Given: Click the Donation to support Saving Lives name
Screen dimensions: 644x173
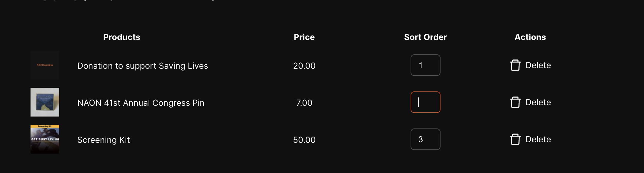Looking at the screenshot, I should pos(142,66).
